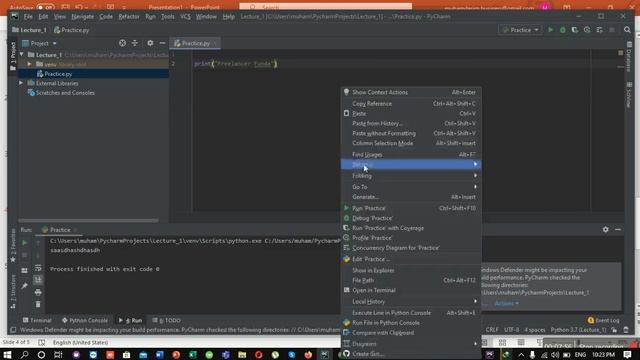Click the Project panel horizontal scrollbar
Image resolution: width=640 pixels, height=360 pixels.
89,220
